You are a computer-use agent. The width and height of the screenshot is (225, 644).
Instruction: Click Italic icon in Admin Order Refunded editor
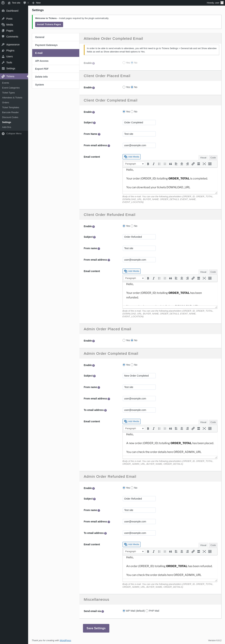(154, 551)
